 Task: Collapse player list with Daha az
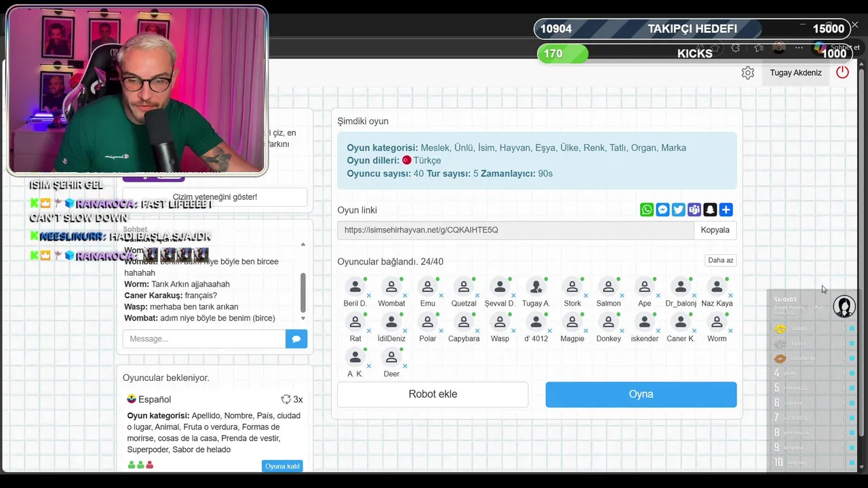click(x=720, y=260)
